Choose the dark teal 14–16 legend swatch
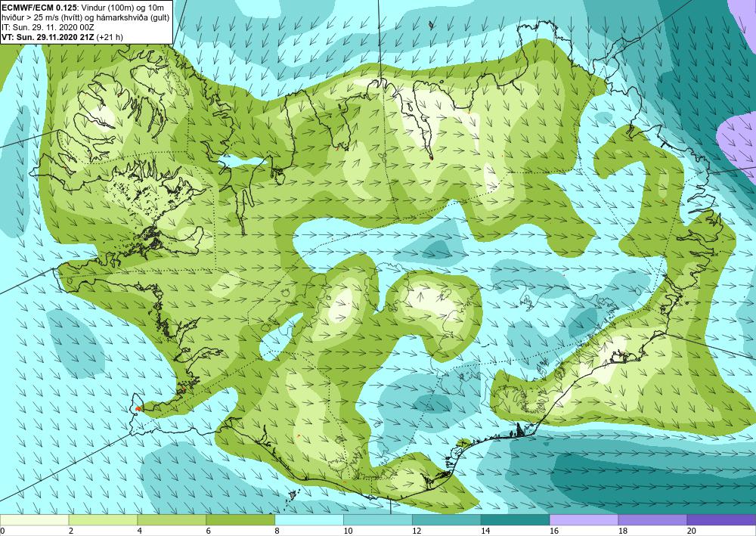 click(515, 520)
